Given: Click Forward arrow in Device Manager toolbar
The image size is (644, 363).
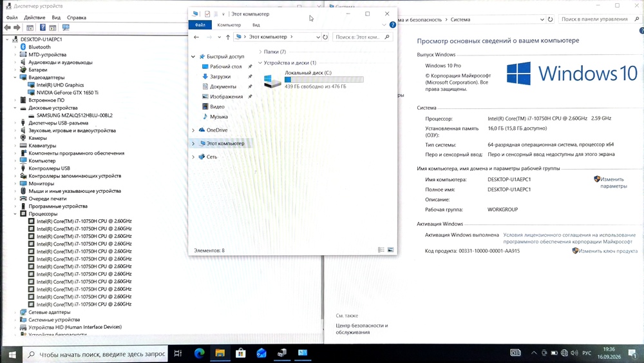Looking at the screenshot, I should [17, 28].
